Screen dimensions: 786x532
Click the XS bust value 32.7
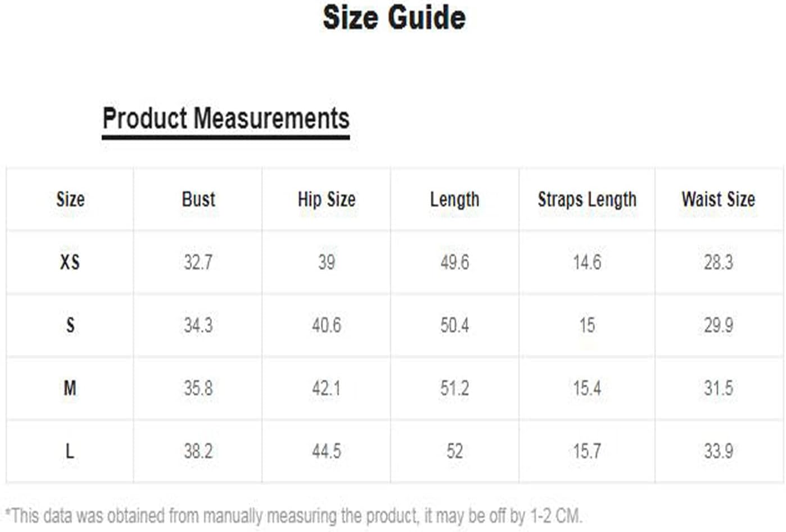pos(198,262)
